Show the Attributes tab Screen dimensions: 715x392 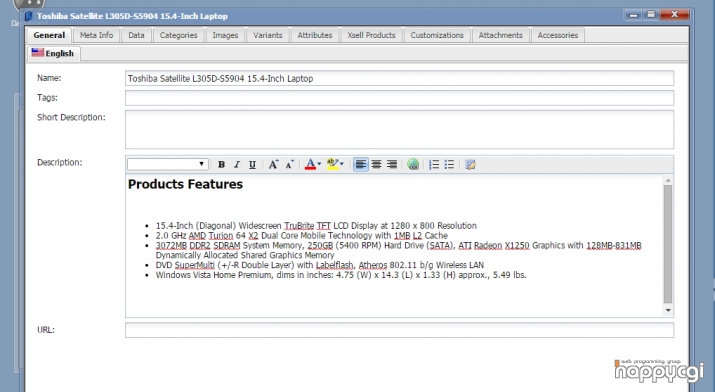point(315,35)
